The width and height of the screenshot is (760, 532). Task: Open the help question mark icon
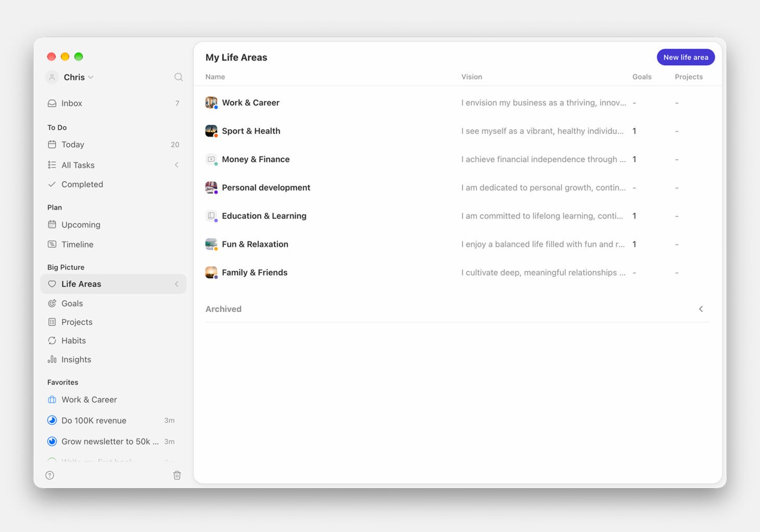pyautogui.click(x=50, y=475)
